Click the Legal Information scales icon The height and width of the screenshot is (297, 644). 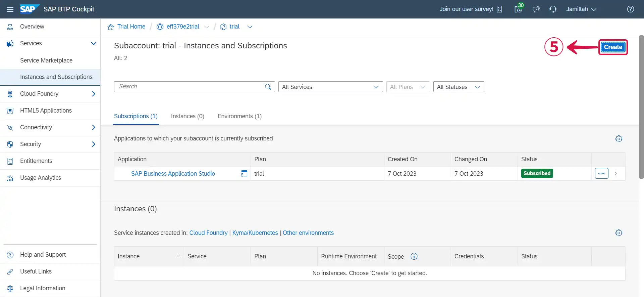tap(10, 288)
